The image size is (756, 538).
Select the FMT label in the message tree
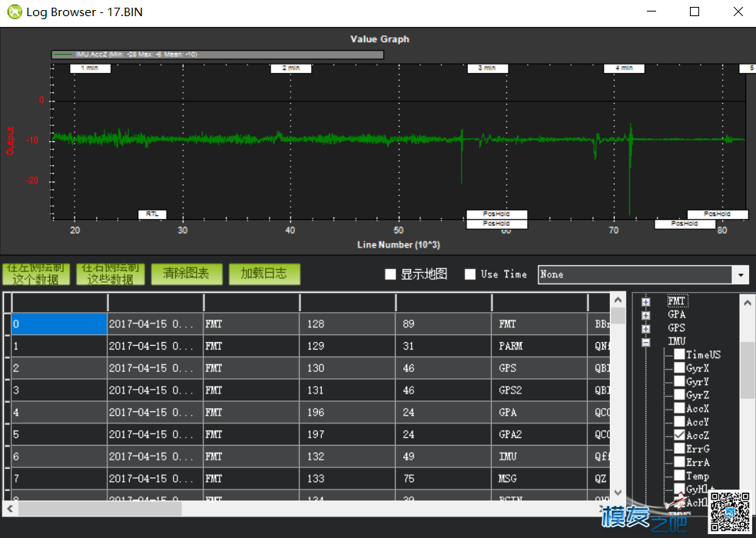point(677,301)
